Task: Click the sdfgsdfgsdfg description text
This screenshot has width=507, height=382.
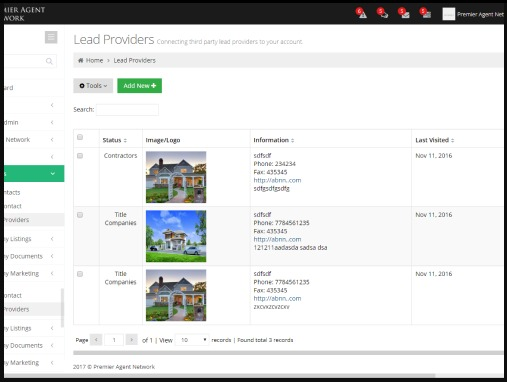Action: coord(271,189)
